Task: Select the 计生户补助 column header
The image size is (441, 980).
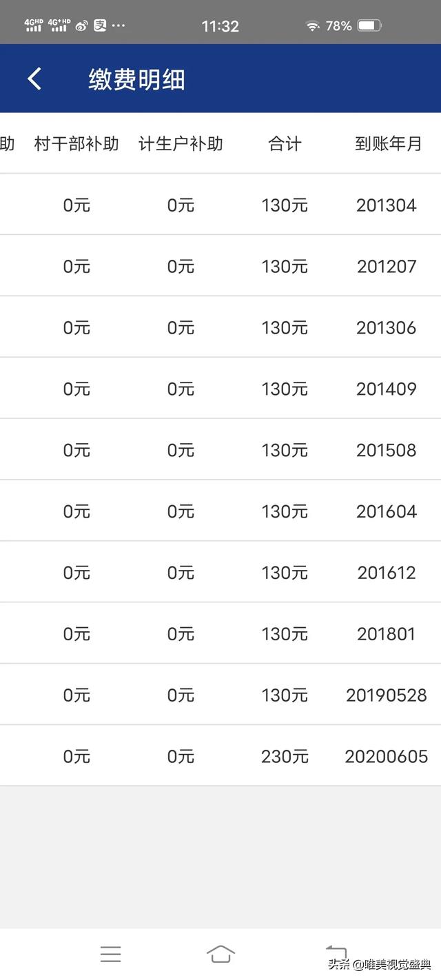Action: (181, 143)
